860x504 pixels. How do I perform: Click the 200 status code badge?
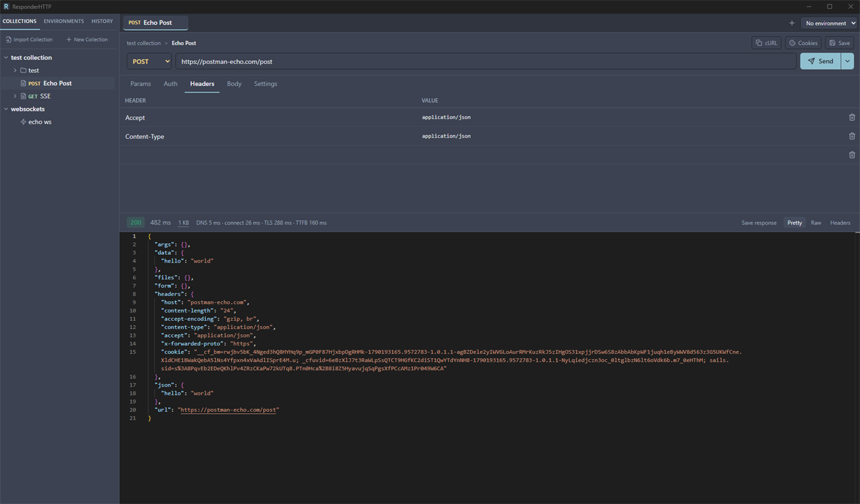136,223
